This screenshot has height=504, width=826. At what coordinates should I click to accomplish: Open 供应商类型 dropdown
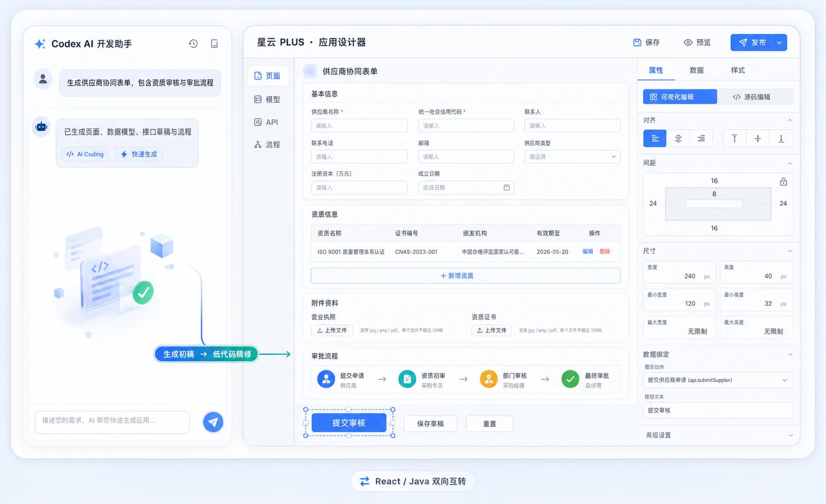point(572,157)
